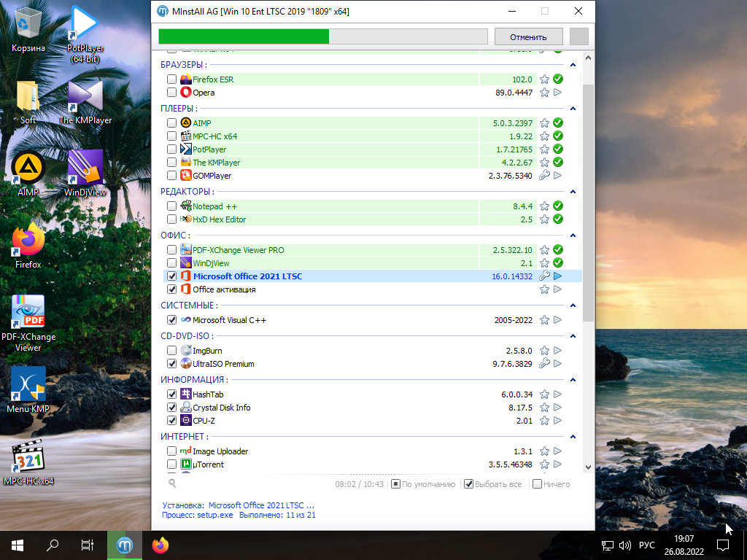The image size is (747, 560).
Task: Open the WinDjView desktop shortcut
Action: click(85, 174)
